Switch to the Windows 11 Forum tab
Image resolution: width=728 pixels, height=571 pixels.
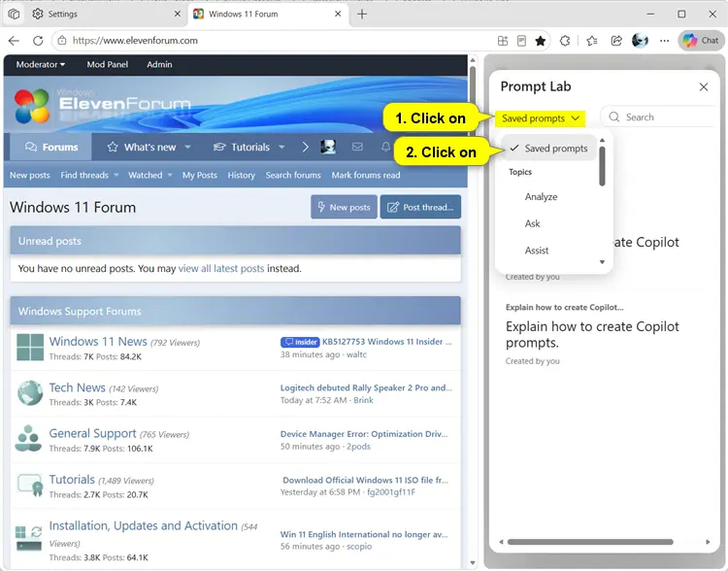click(x=268, y=14)
